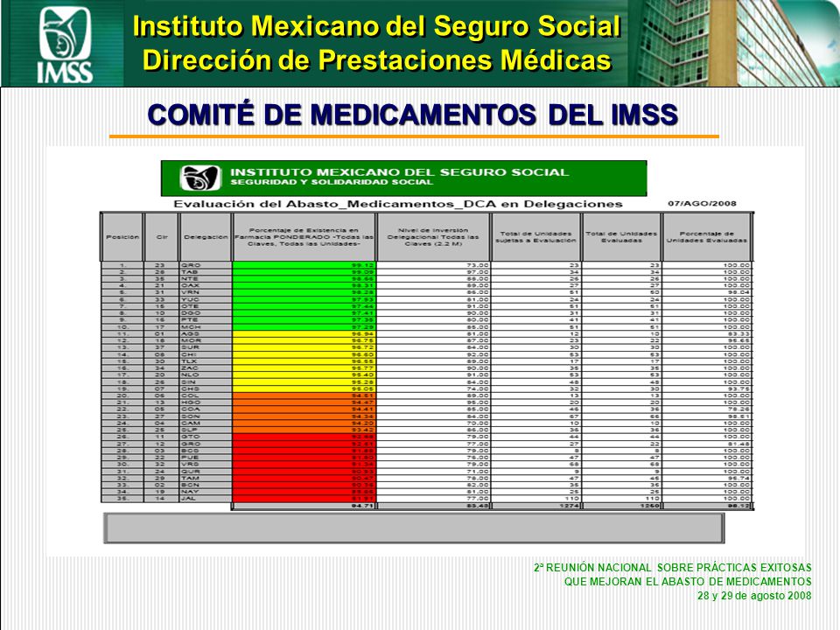Click the TLX delegation cell
This screenshot has width=840, height=630.
click(x=206, y=361)
